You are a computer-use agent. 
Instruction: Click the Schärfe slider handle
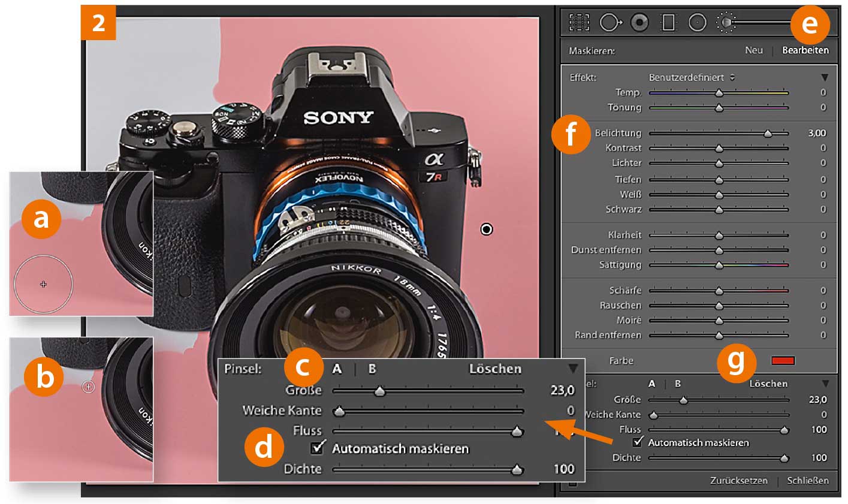click(x=719, y=291)
